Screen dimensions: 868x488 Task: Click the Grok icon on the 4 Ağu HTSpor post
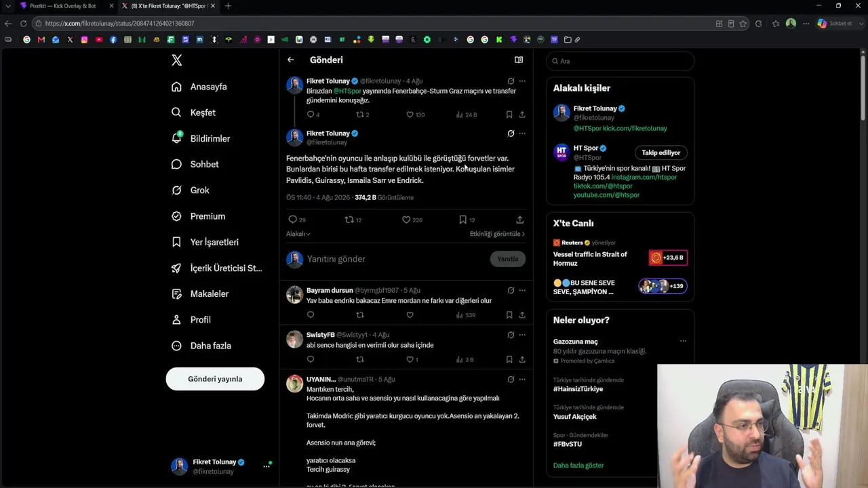pos(511,81)
